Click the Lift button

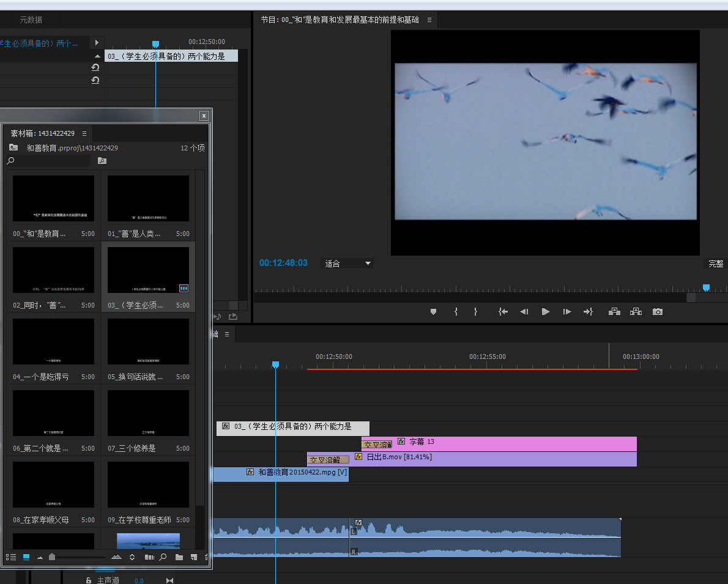tap(614, 311)
